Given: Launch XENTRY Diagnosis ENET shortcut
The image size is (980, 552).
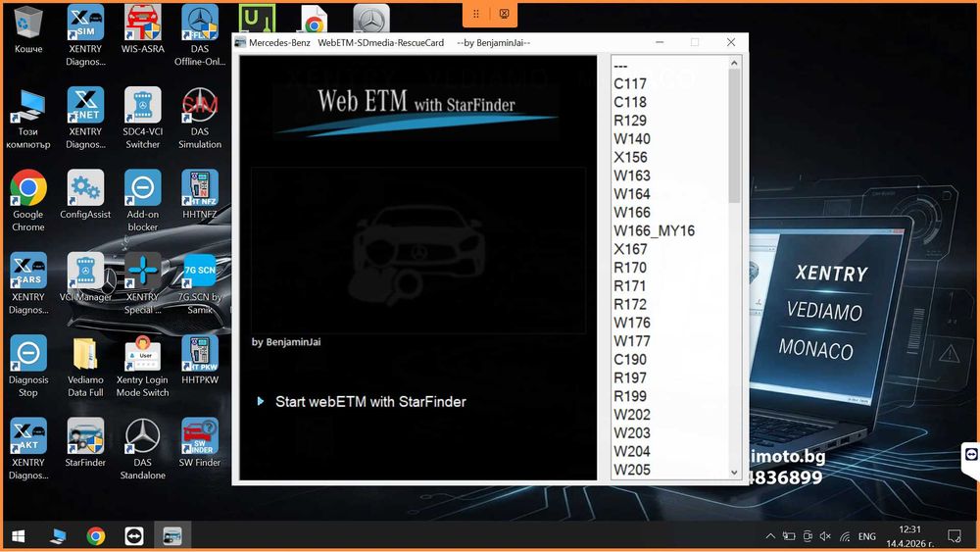Looking at the screenshot, I should coord(85,119).
